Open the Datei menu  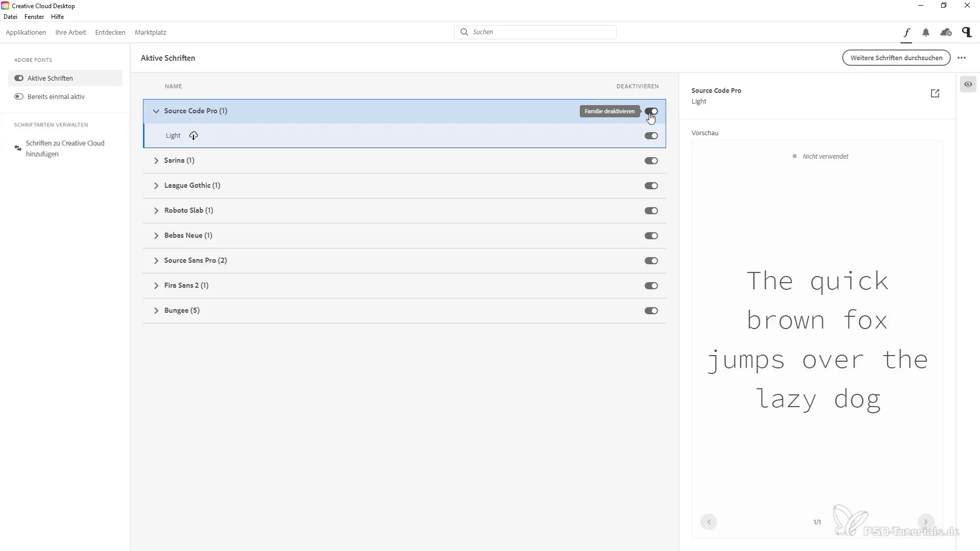10,17
